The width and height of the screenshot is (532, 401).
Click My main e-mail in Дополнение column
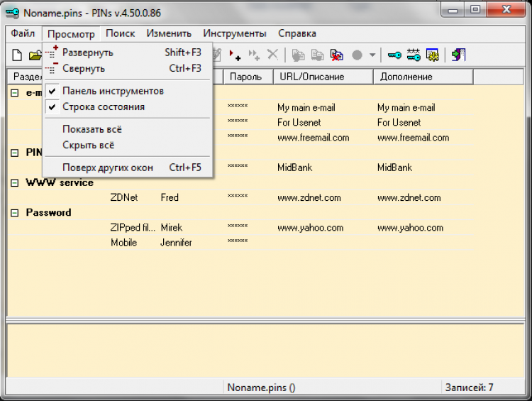(x=406, y=108)
